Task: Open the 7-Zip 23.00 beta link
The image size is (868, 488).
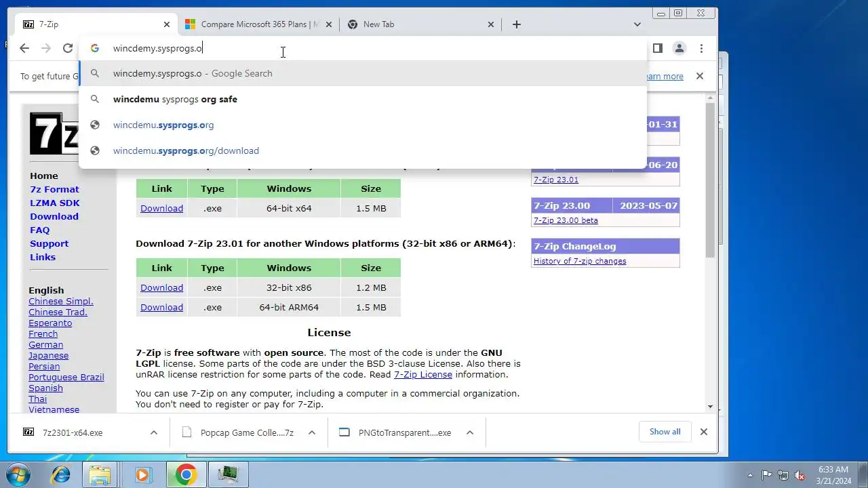Action: tap(566, 220)
